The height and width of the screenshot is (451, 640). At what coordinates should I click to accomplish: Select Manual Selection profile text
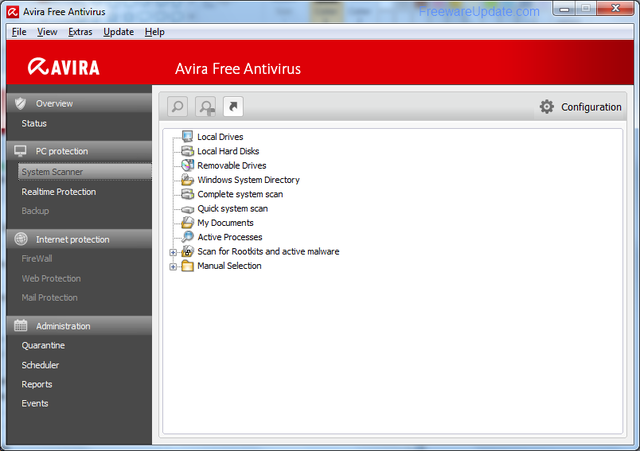[229, 266]
